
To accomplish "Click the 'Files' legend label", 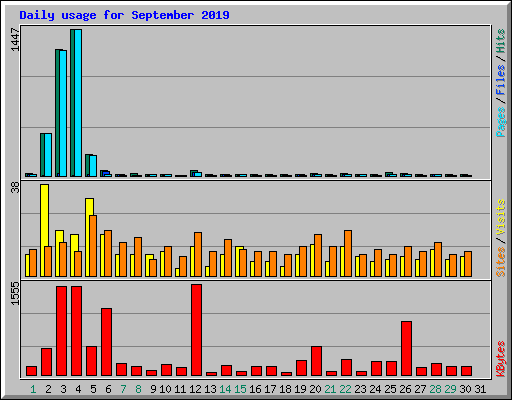I will [x=501, y=80].
